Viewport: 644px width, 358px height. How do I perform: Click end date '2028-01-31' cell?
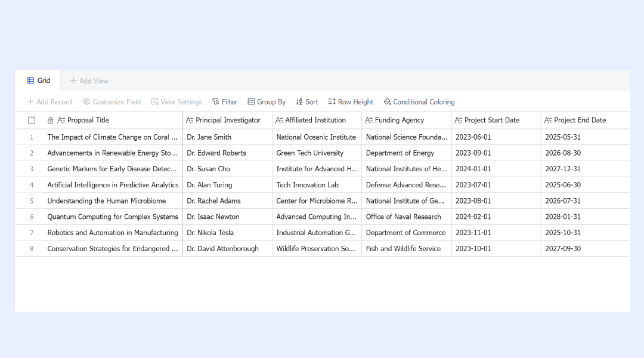coord(586,217)
